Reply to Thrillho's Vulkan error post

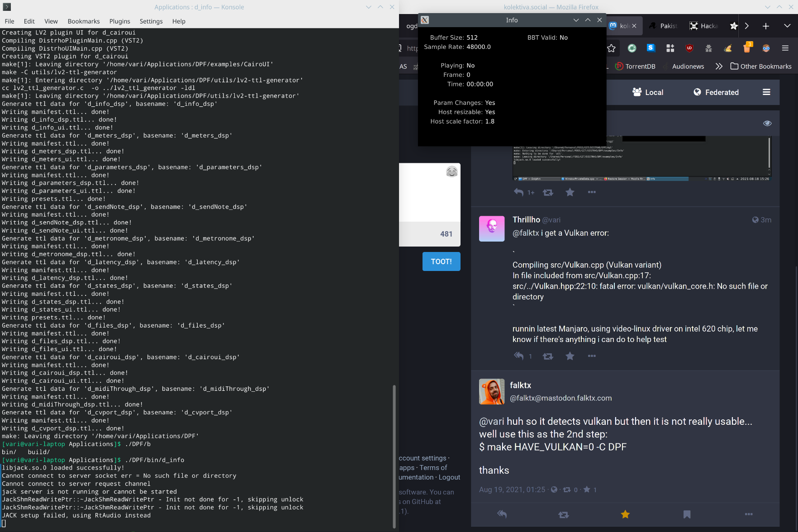(519, 356)
